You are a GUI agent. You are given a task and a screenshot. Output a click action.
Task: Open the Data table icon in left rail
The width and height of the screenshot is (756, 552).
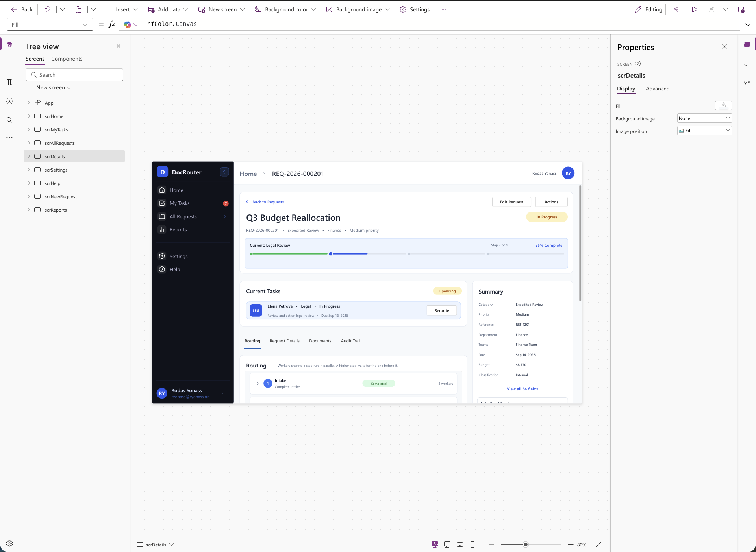click(9, 82)
